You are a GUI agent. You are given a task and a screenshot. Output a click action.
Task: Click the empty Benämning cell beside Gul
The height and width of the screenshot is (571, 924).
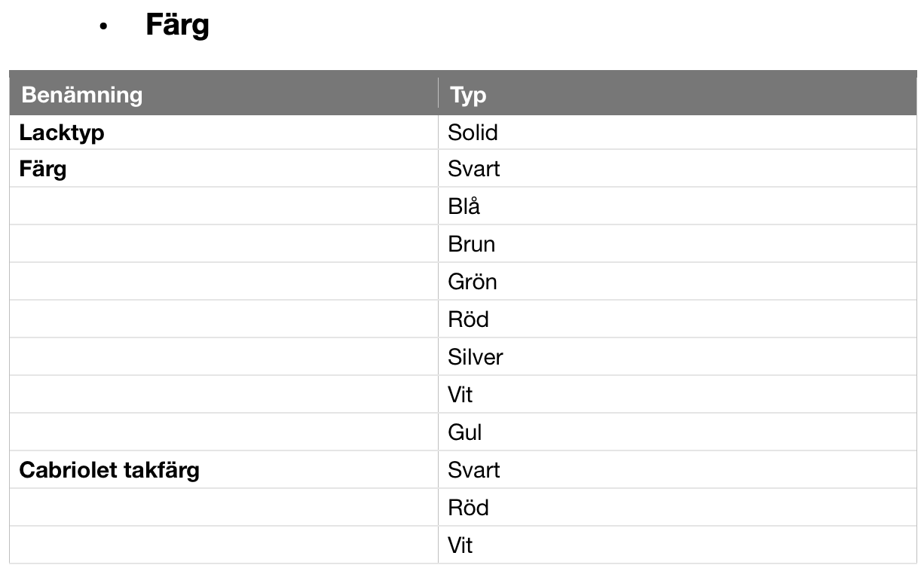point(224,432)
